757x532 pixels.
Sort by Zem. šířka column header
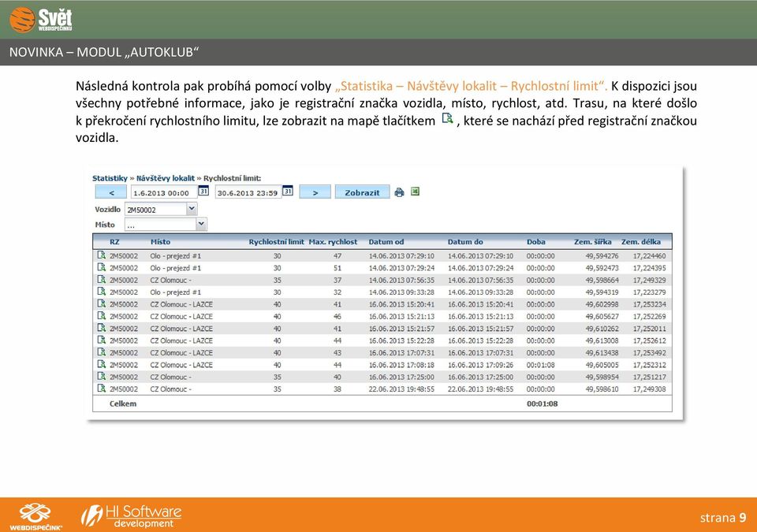click(x=593, y=242)
